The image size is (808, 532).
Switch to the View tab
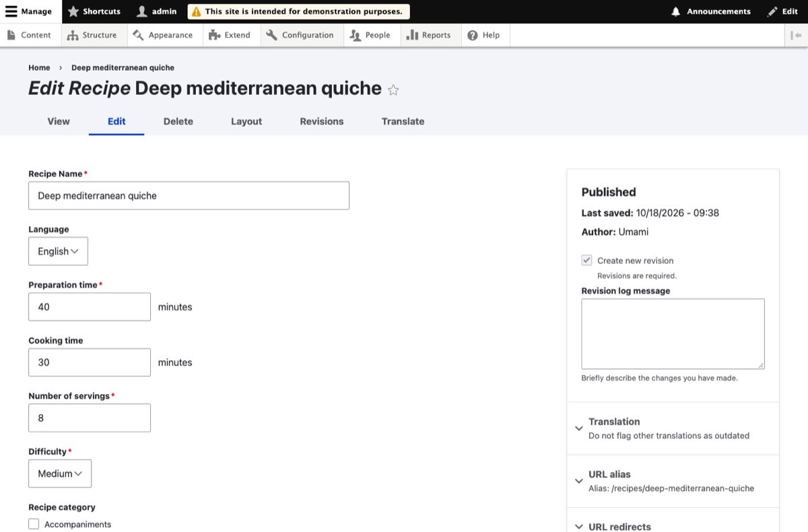(59, 121)
